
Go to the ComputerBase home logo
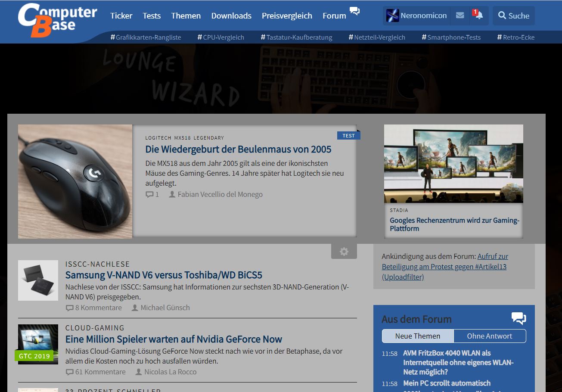coord(58,20)
